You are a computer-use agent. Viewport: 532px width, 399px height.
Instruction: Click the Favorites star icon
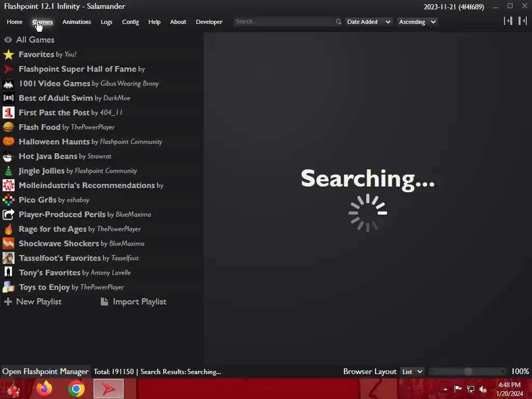[8, 54]
